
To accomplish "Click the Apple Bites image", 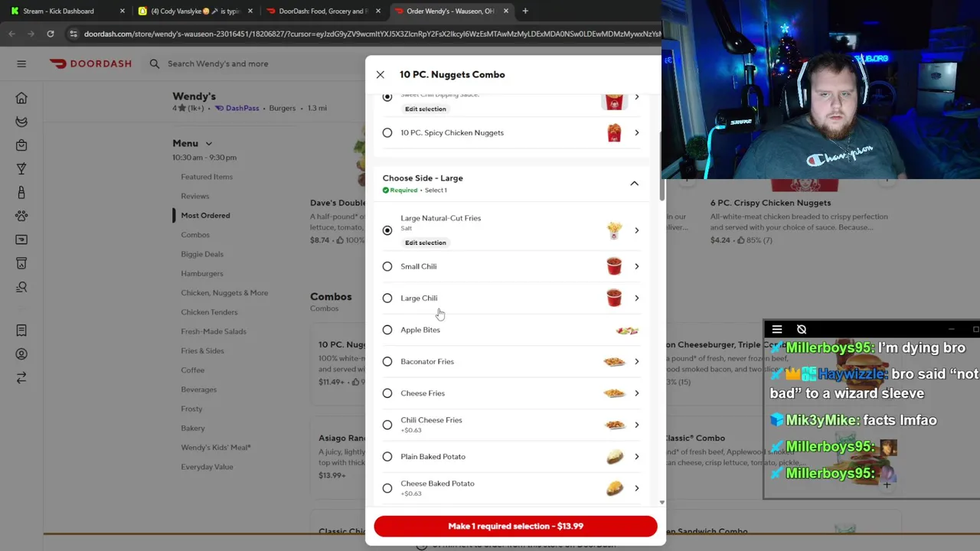I will tap(627, 330).
